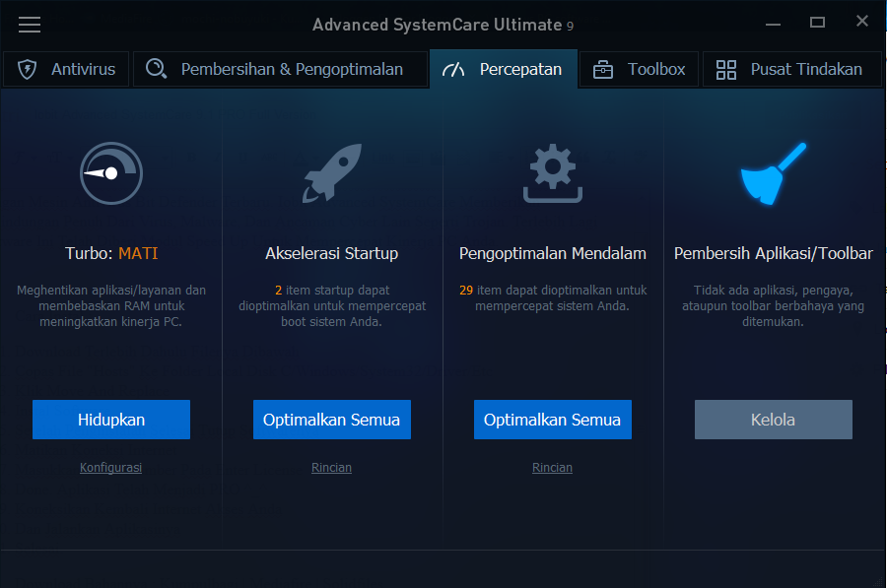The width and height of the screenshot is (887, 588).
Task: Open the Konfigurasi link below Hidupkan
Action: [x=110, y=467]
